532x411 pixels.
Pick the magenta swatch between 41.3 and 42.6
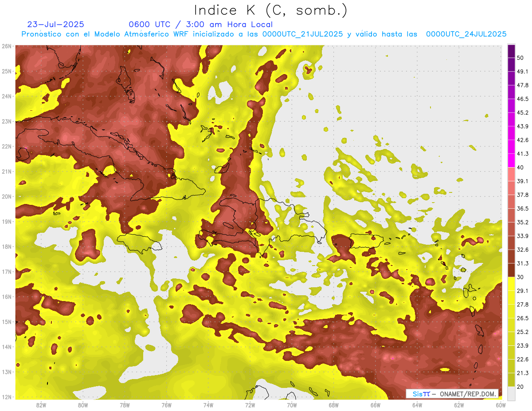point(511,147)
